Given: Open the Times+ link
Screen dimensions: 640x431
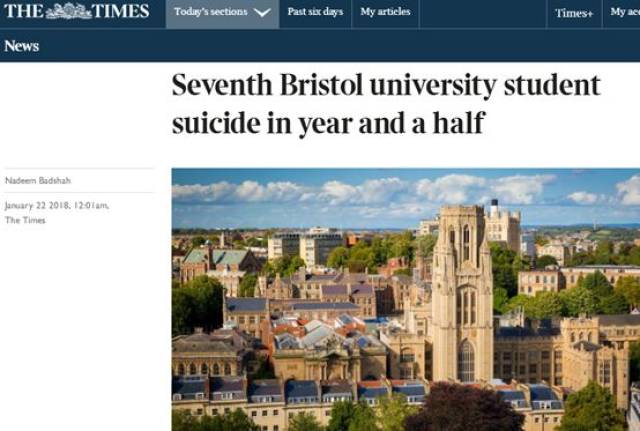Looking at the screenshot, I should [574, 13].
